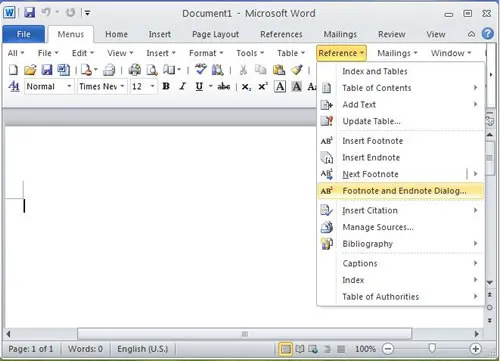Apply Character Border to text
Viewport: 500px width, 361px height.
pyautogui.click(x=280, y=87)
